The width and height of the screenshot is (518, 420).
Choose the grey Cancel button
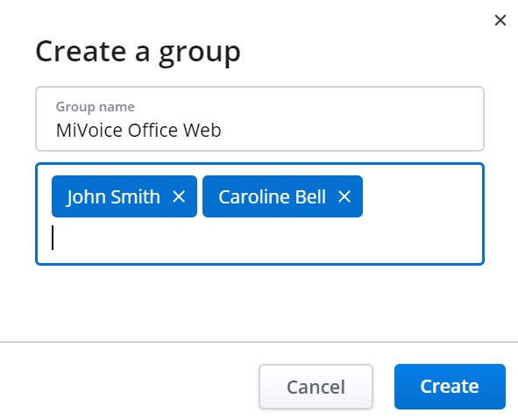coord(316,387)
